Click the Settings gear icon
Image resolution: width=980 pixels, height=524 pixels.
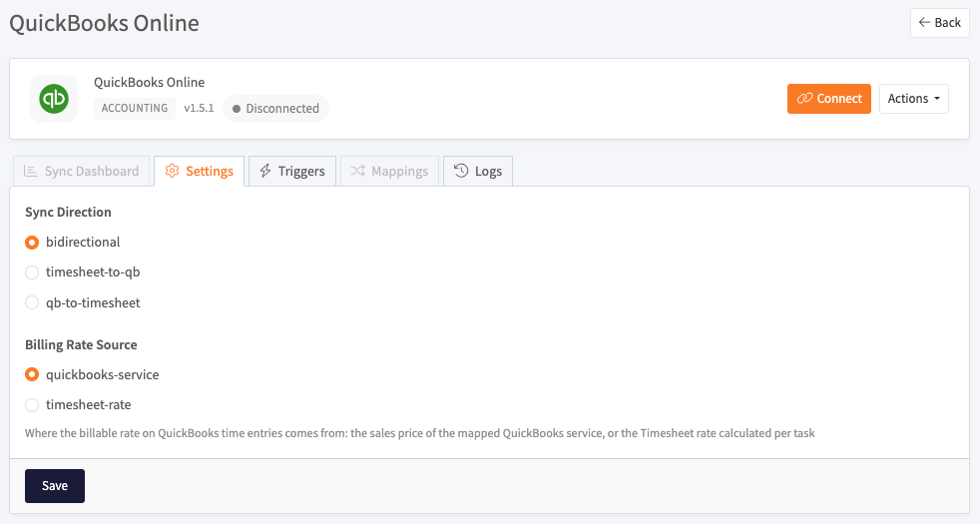172,171
